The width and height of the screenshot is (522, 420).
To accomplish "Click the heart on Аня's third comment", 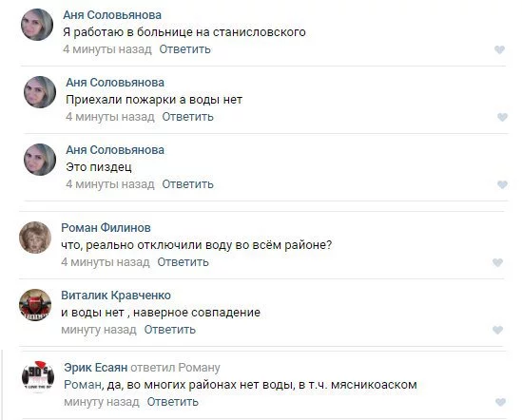I will coord(502,184).
